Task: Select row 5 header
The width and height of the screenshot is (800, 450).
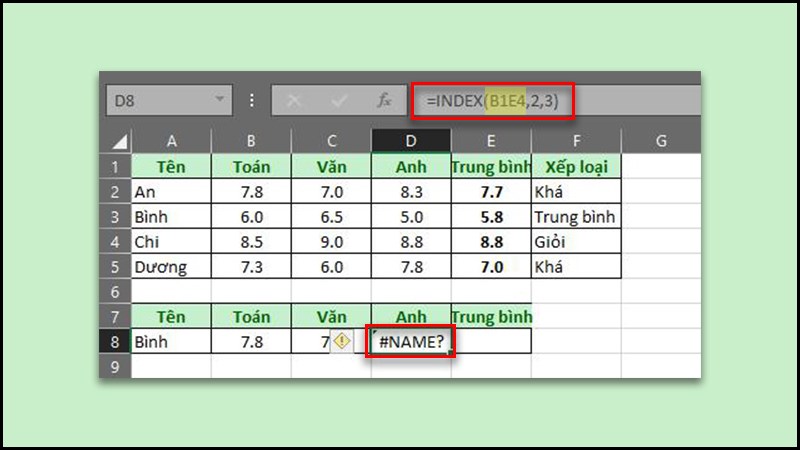Action: [115, 267]
